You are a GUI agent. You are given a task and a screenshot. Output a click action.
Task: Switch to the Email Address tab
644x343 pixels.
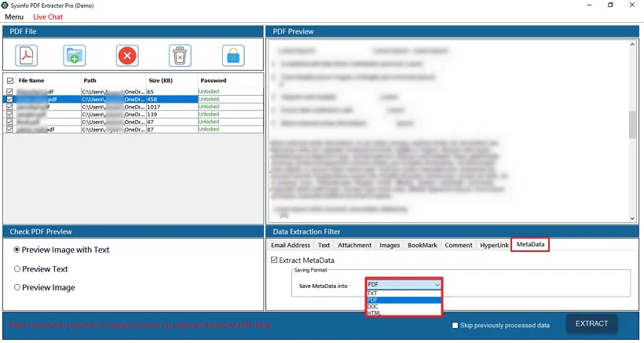pos(291,245)
